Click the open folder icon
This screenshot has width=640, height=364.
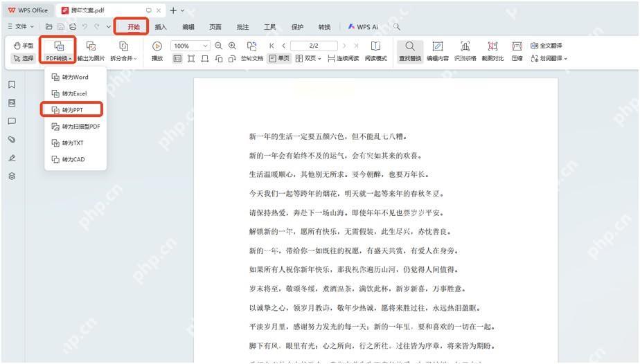pyautogui.click(x=48, y=26)
